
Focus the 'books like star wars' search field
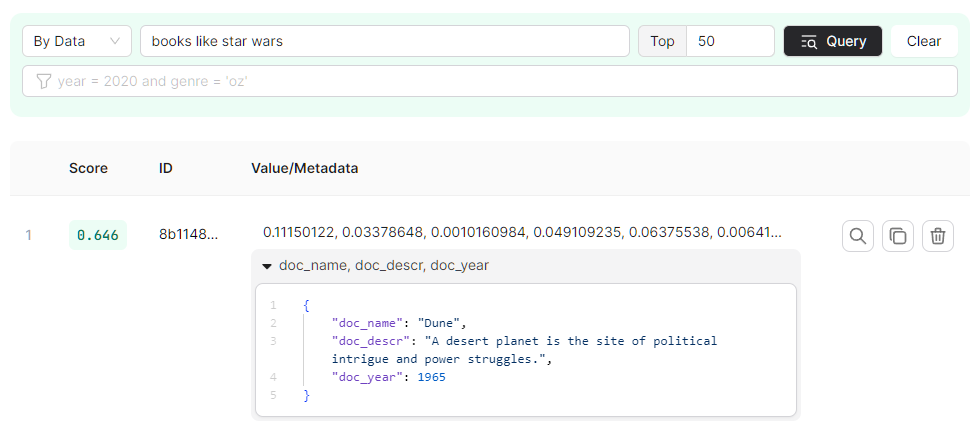pyautogui.click(x=384, y=41)
